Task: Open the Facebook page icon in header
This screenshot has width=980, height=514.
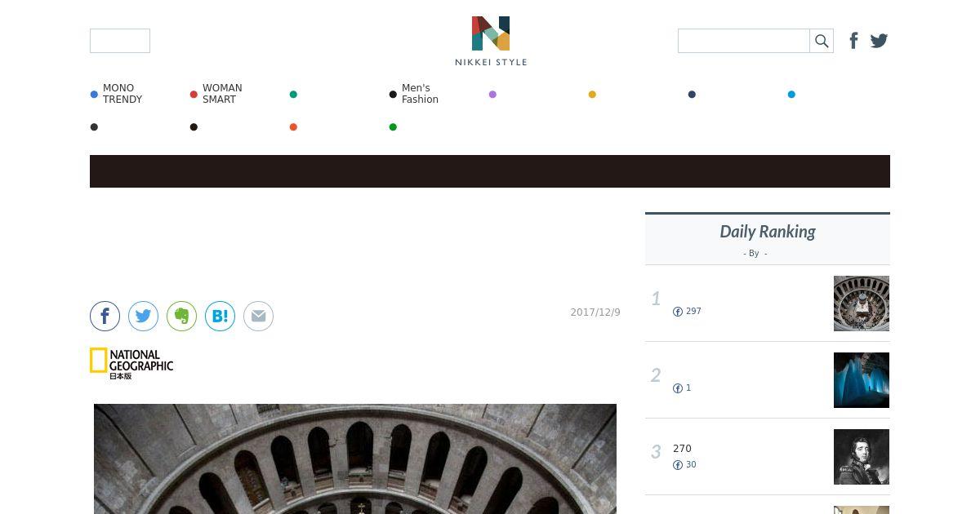Action: [853, 41]
